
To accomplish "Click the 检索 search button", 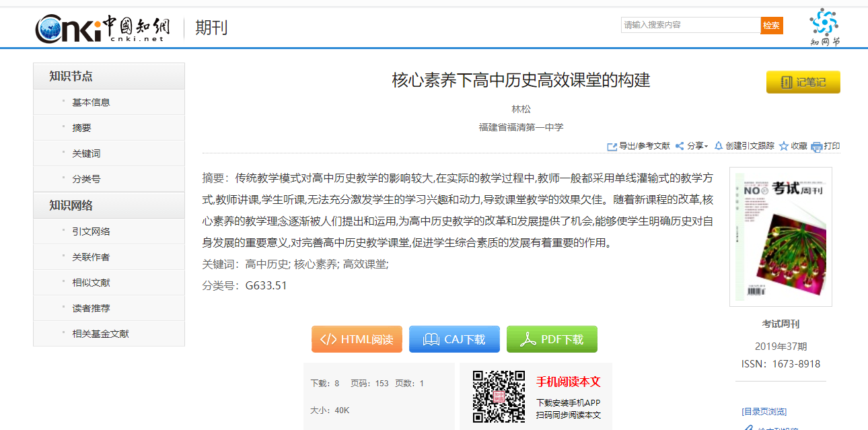I will [x=771, y=26].
